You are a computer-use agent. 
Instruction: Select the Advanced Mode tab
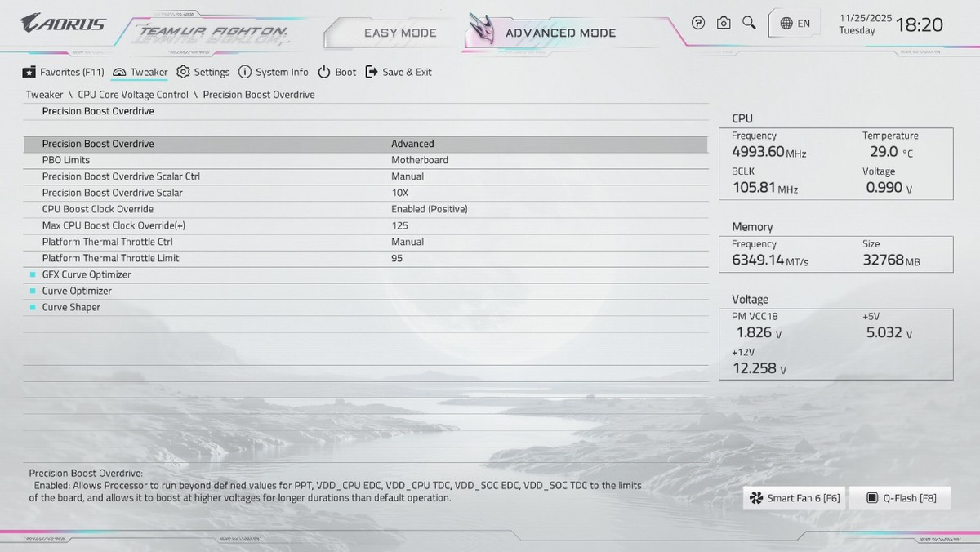pyautogui.click(x=560, y=33)
